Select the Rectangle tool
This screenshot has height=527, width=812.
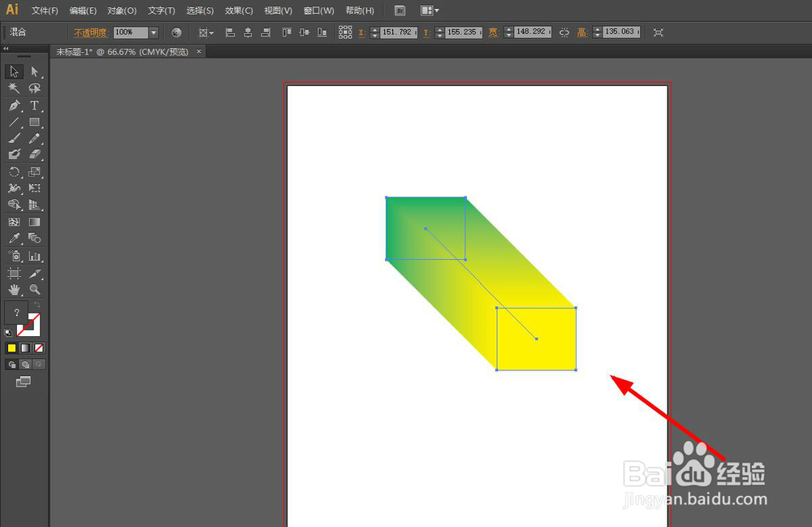point(34,122)
